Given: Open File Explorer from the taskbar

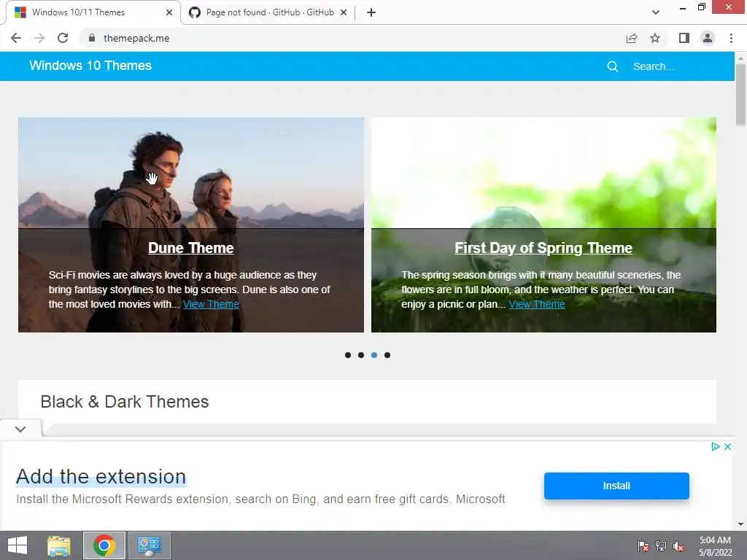Looking at the screenshot, I should 58,545.
